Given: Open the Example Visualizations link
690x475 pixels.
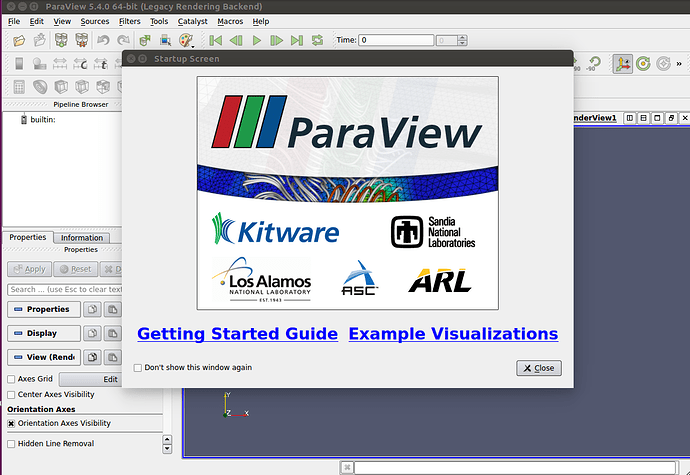Looking at the screenshot, I should 453,334.
